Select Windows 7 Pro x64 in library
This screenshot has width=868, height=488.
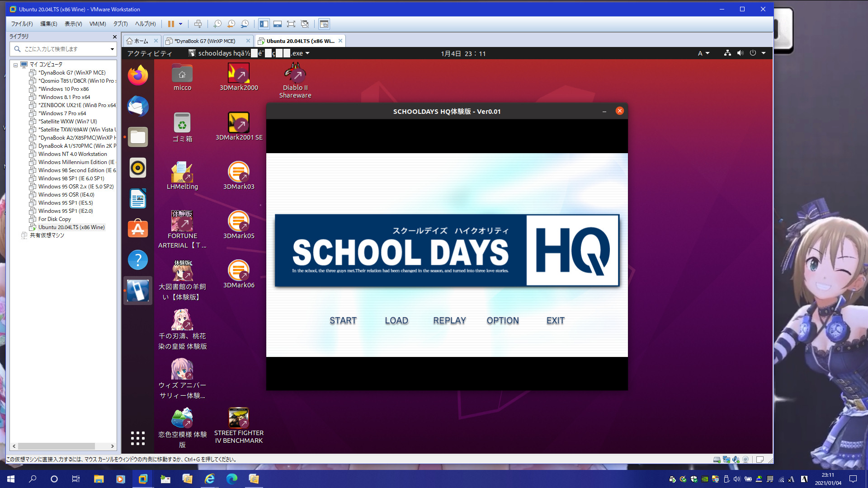(x=62, y=113)
